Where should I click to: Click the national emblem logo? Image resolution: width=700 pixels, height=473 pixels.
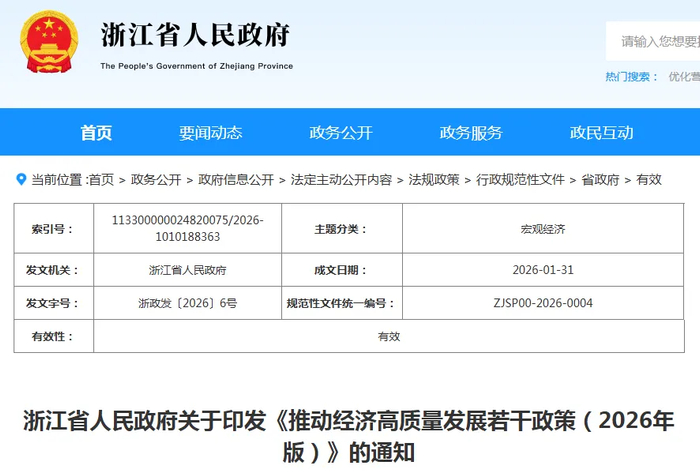49,41
